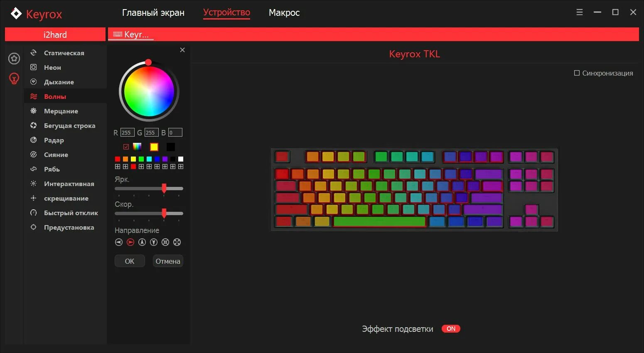Click the Ярк. brightness slider handle

click(164, 189)
